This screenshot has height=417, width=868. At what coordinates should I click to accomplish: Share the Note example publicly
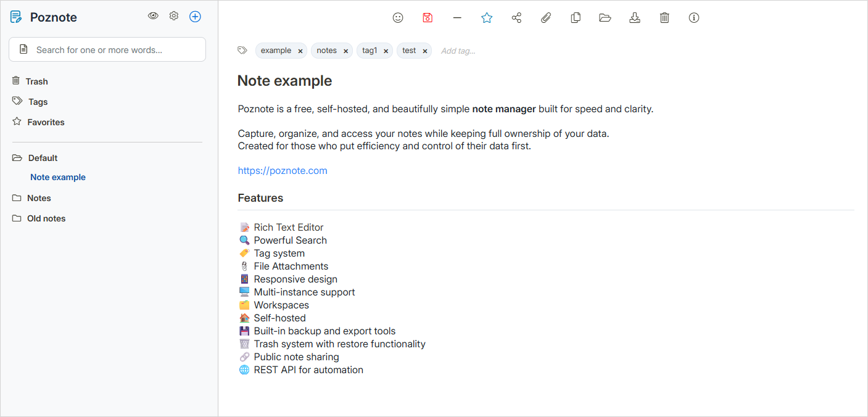(x=516, y=17)
